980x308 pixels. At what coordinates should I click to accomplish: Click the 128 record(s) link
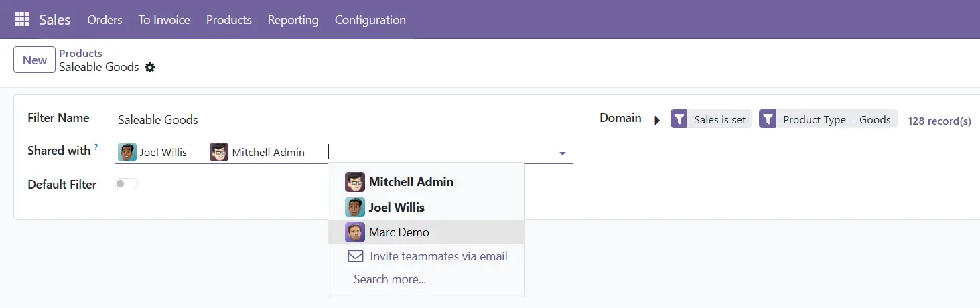[939, 121]
